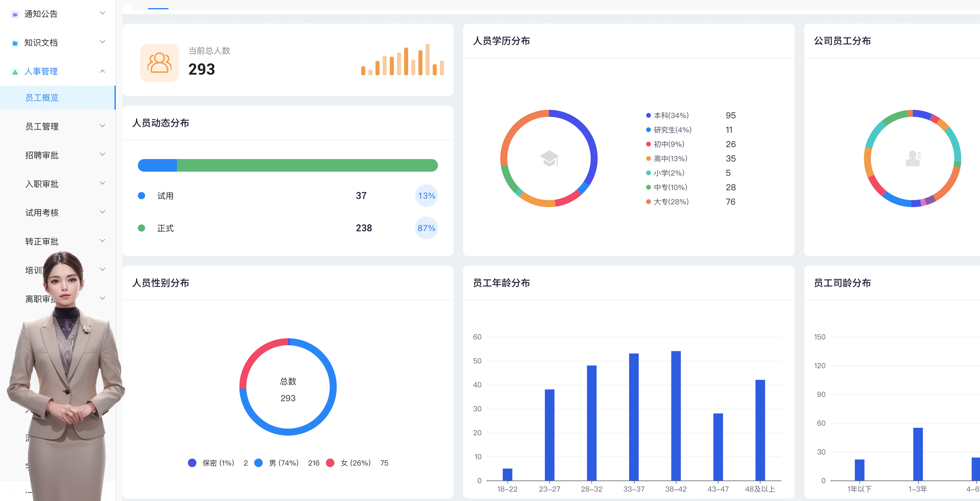Open the 员工管理 submenu
This screenshot has width=980, height=501.
point(58,126)
